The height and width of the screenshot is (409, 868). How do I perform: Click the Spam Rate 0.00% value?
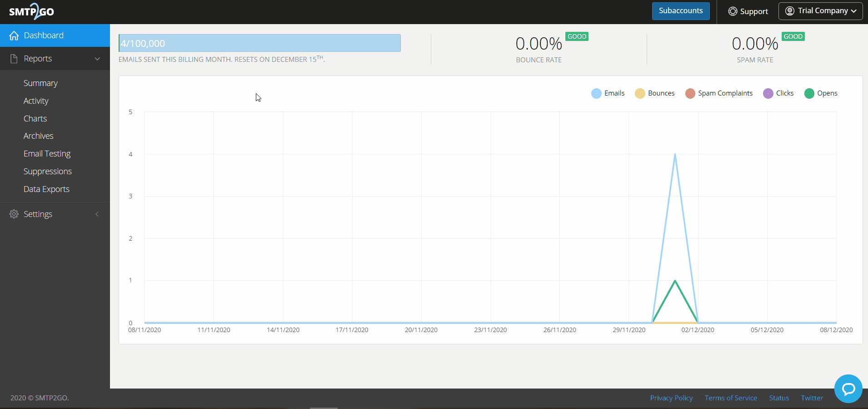[755, 44]
